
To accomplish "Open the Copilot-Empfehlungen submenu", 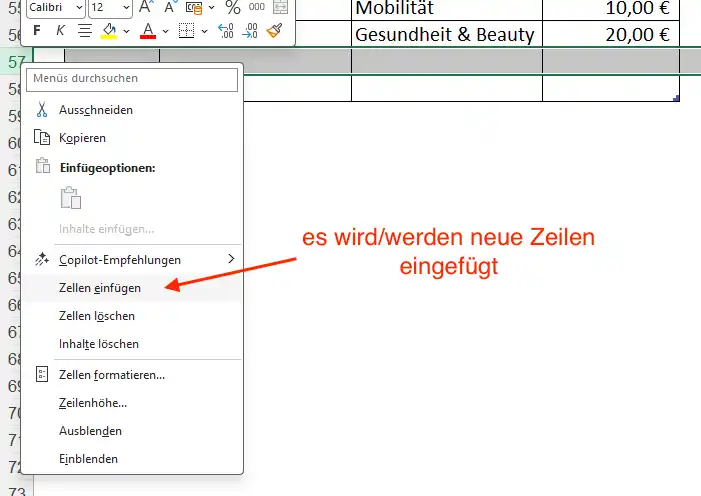I will tap(132, 260).
